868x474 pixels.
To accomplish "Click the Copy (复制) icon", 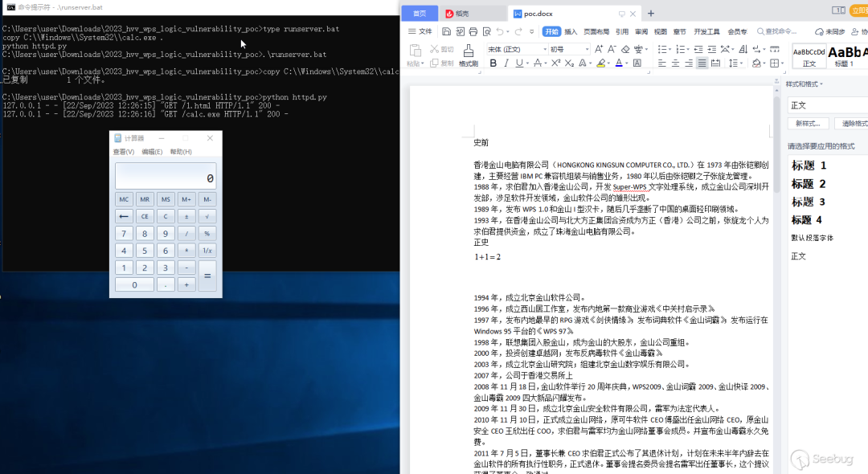I will click(x=434, y=63).
